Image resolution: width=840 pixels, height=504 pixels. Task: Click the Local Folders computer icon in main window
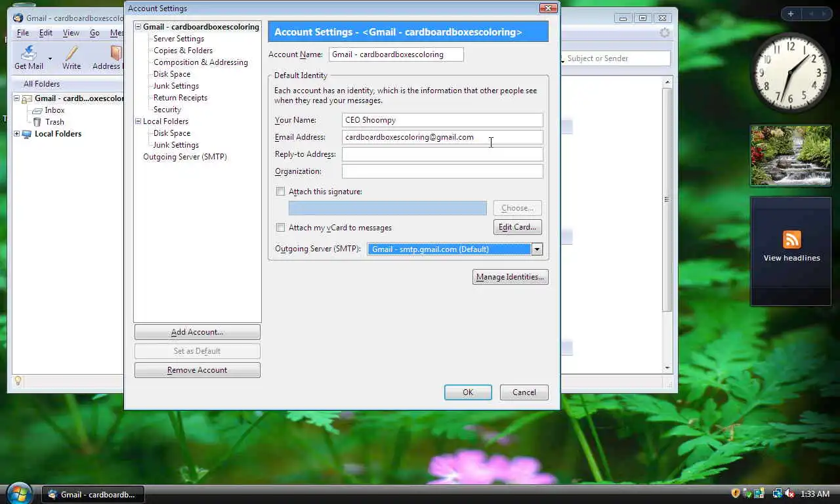point(27,134)
